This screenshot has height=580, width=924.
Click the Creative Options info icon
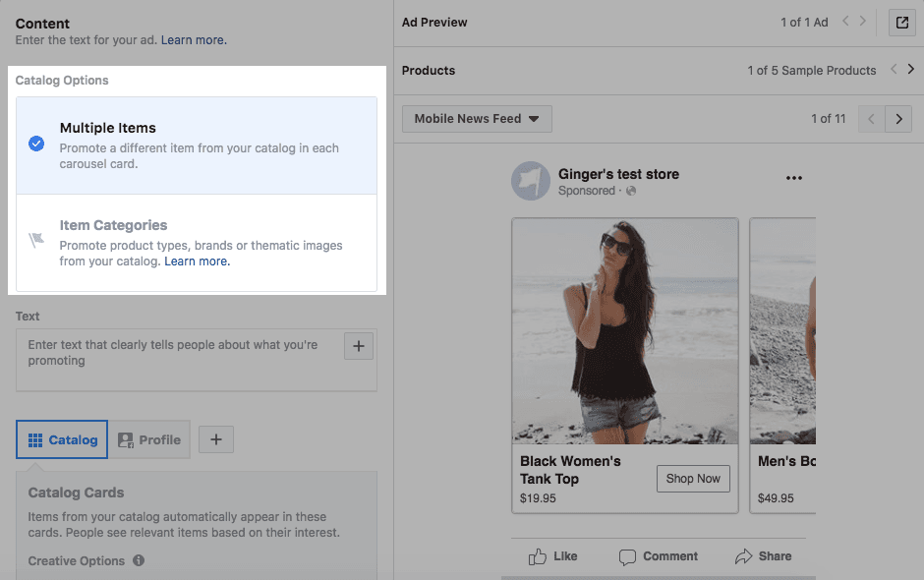[139, 561]
